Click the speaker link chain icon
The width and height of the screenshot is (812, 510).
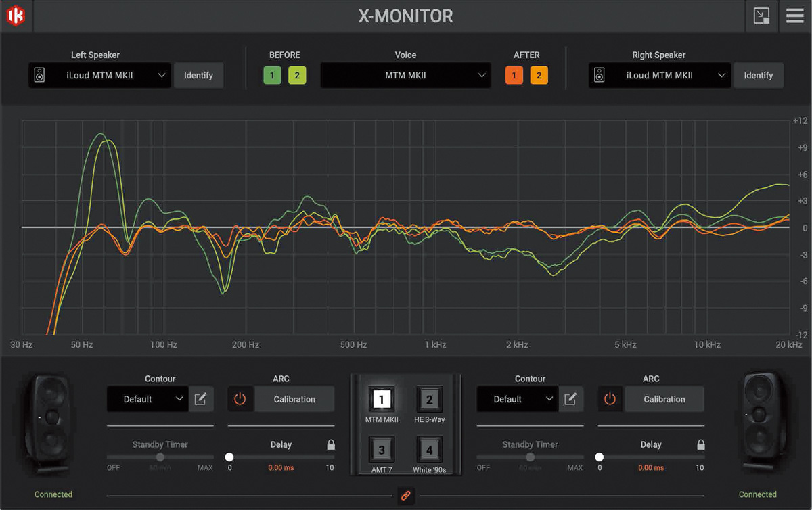tap(406, 495)
